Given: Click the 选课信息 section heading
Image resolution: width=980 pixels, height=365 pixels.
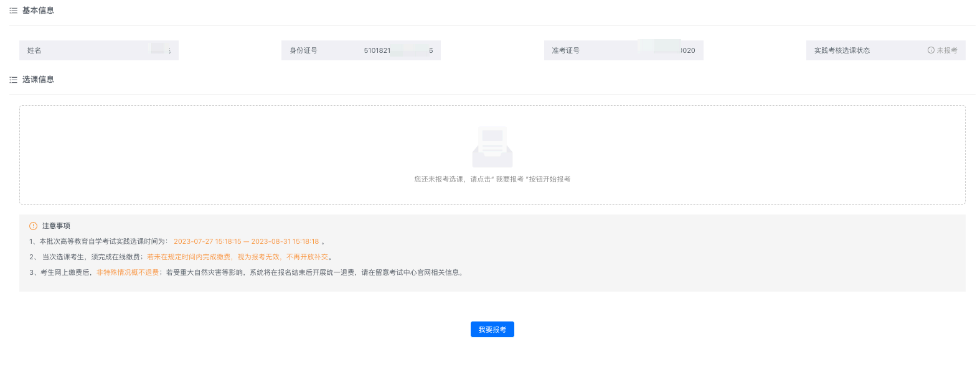Looking at the screenshot, I should (x=38, y=80).
